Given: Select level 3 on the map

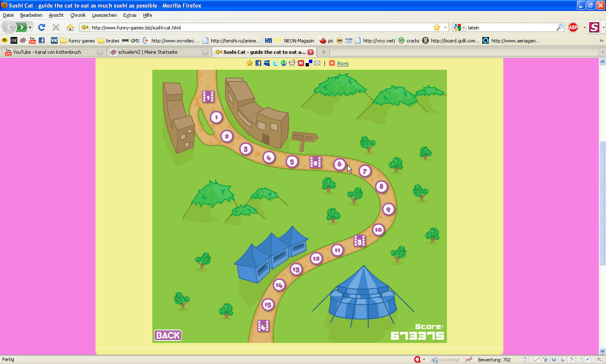Looking at the screenshot, I should coord(246,149).
